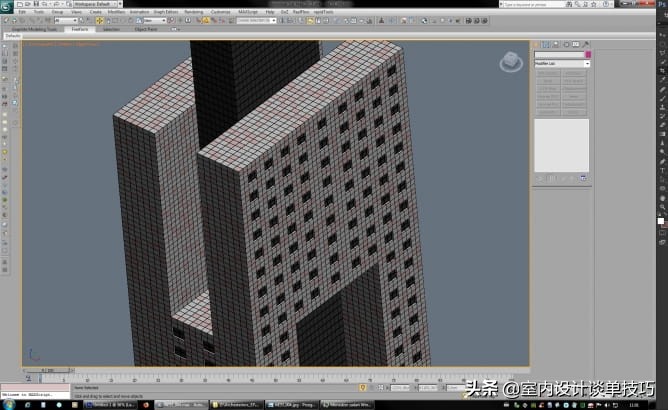Click the object name input field
Screen dimensions: 668x410
559,54
